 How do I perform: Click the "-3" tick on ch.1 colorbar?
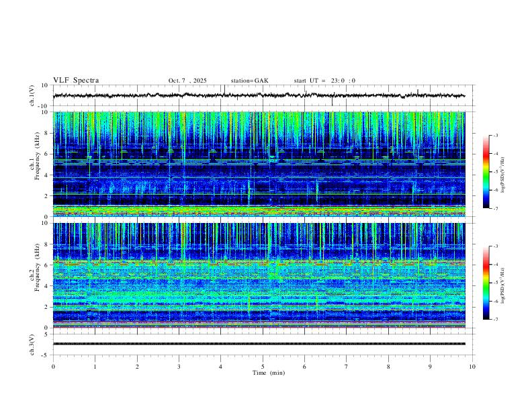pyautogui.click(x=495, y=135)
